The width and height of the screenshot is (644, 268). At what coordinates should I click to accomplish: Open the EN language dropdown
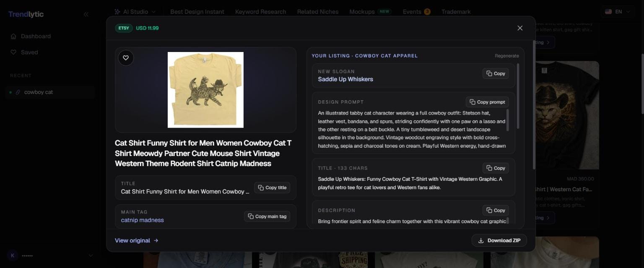point(617,12)
